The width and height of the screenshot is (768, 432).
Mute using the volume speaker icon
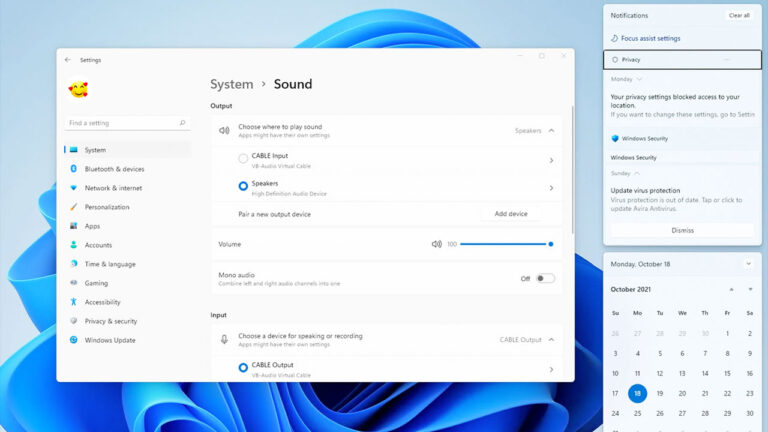tap(436, 244)
